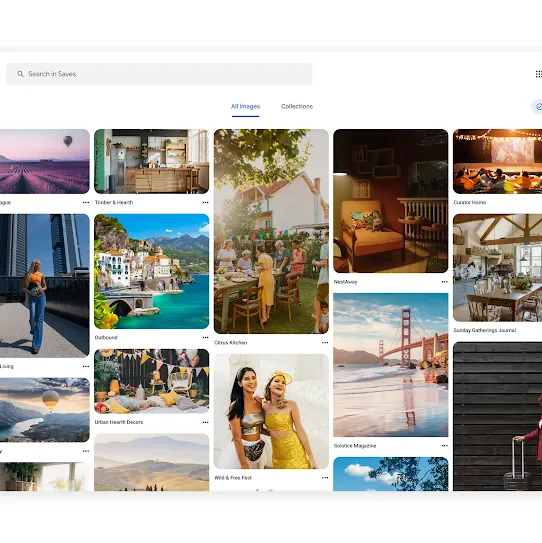The width and height of the screenshot is (542, 543).
Task: Open more options for Timber & Hearth
Action: click(x=205, y=202)
